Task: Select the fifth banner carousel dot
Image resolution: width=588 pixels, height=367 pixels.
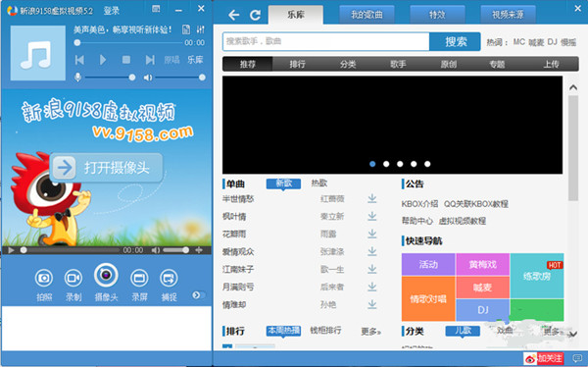Action: point(427,164)
